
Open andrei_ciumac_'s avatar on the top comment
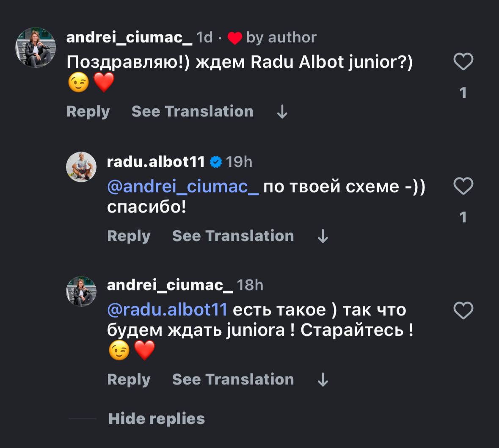(36, 48)
